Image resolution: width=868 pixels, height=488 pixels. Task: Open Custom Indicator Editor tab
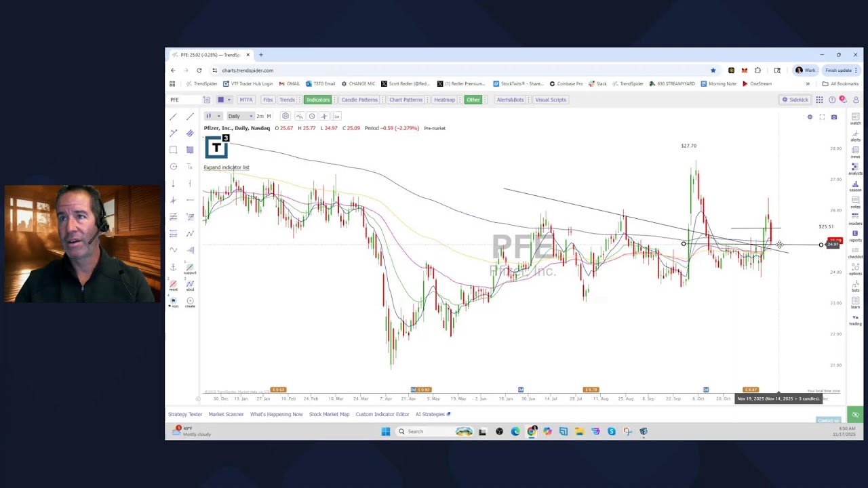click(x=382, y=414)
